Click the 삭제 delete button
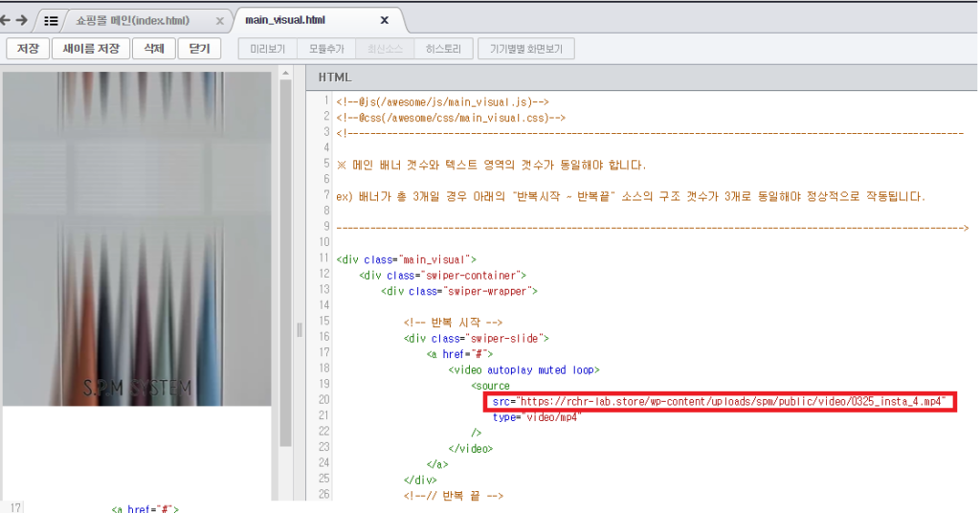This screenshot has height=513, width=980. tap(154, 48)
